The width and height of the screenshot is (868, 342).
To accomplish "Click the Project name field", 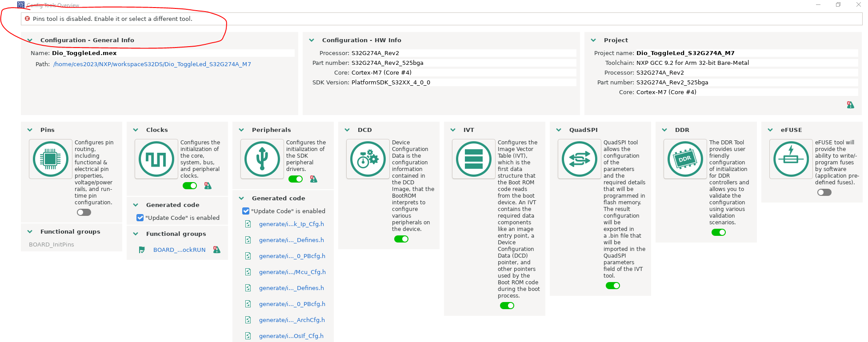I will click(x=747, y=53).
